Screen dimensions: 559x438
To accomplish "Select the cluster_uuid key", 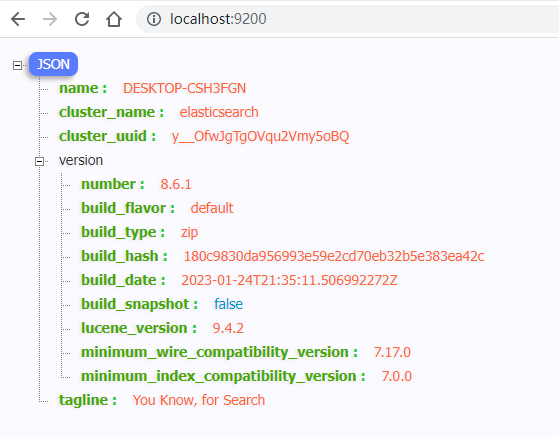I will pyautogui.click(x=107, y=136).
